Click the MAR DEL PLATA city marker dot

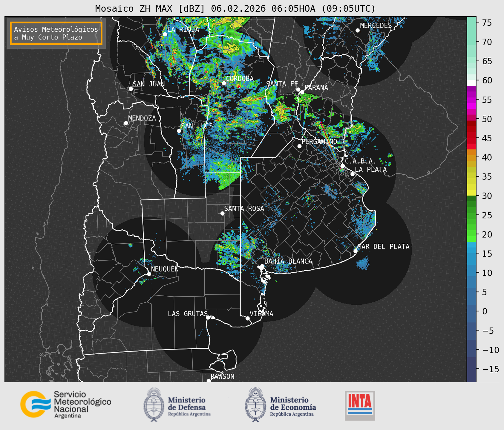[x=356, y=251]
